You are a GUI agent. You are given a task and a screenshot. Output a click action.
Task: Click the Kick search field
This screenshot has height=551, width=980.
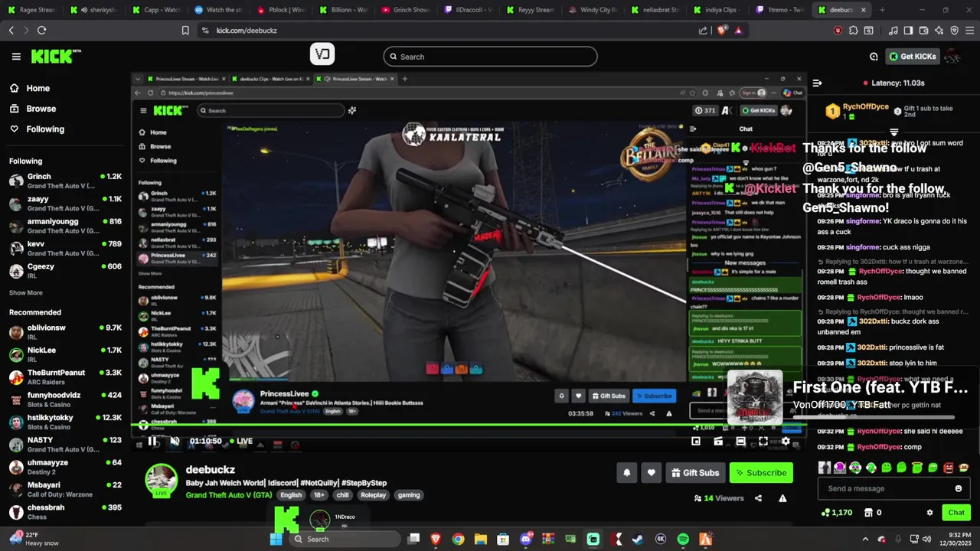coord(490,57)
